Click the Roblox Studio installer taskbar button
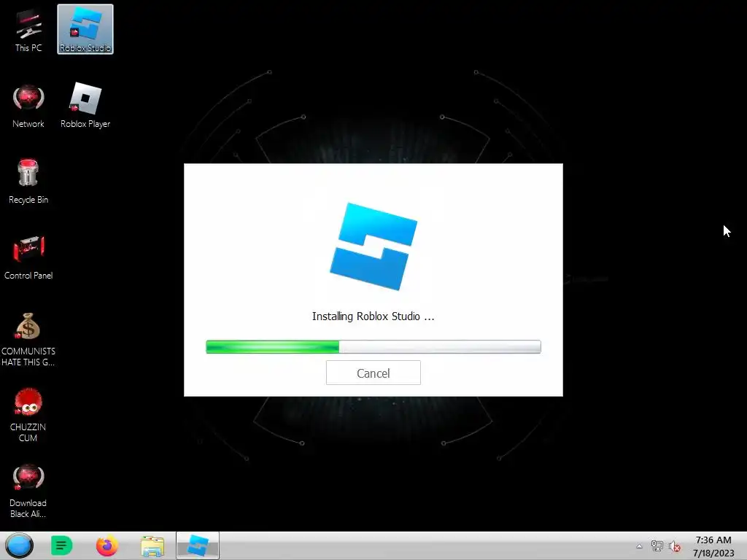 tap(198, 545)
